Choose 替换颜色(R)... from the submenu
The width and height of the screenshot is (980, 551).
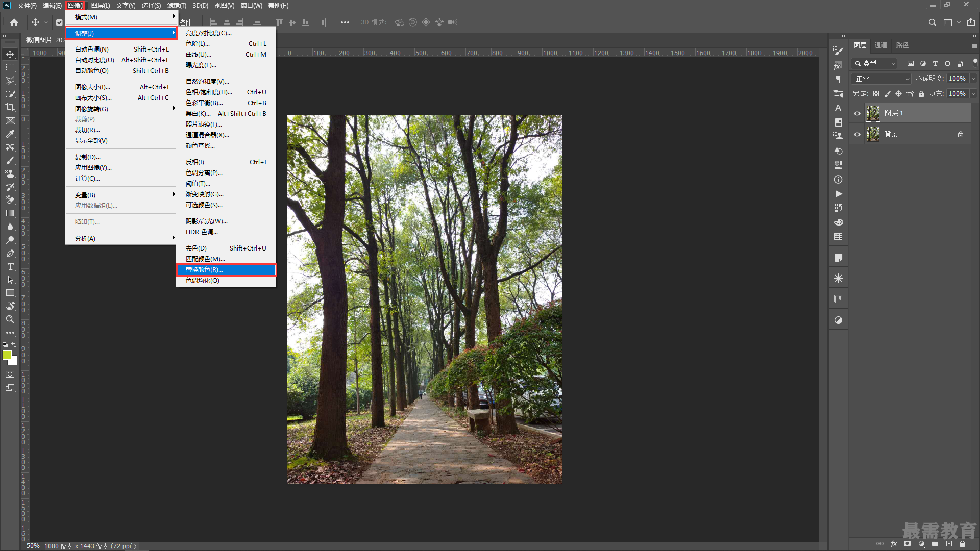(x=226, y=270)
